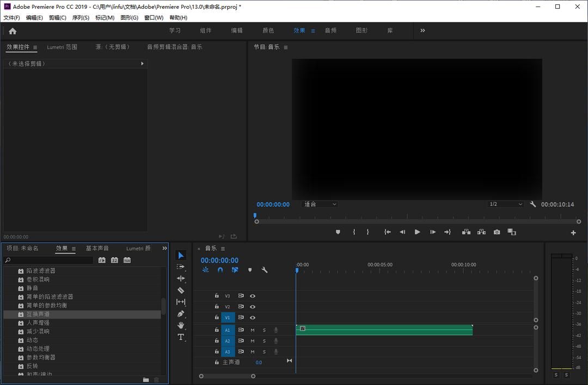Click the Extract button
Image resolution: width=588 pixels, height=385 pixels.
pos(481,232)
